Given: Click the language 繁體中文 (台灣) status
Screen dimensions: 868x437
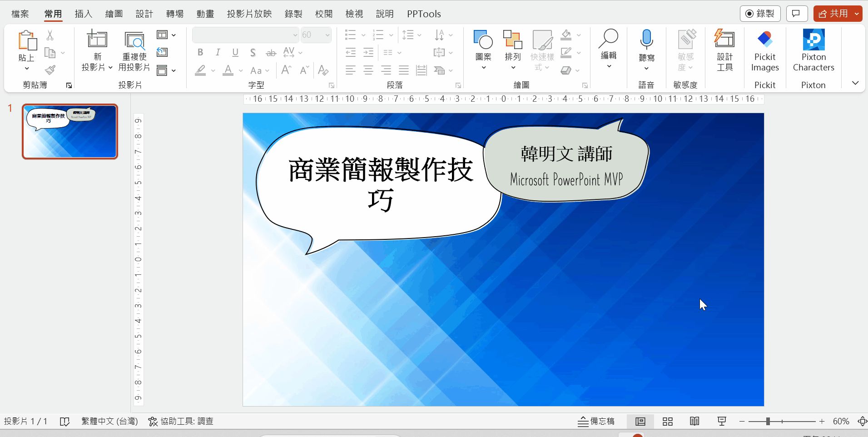Looking at the screenshot, I should (109, 422).
